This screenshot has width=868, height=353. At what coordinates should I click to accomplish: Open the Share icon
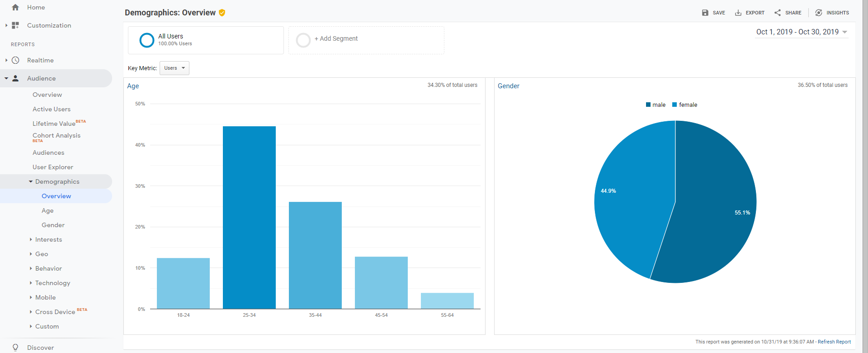[x=778, y=13]
